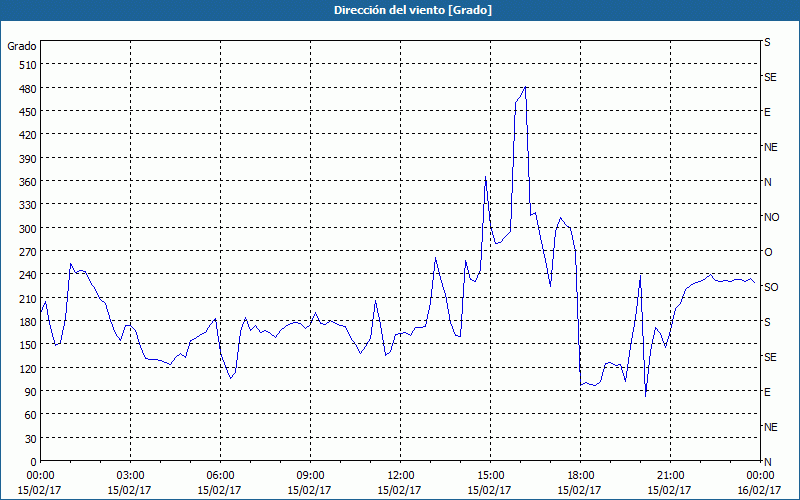Select the 510 y-axis value
Image resolution: width=800 pixels, height=500 pixels.
click(x=28, y=65)
